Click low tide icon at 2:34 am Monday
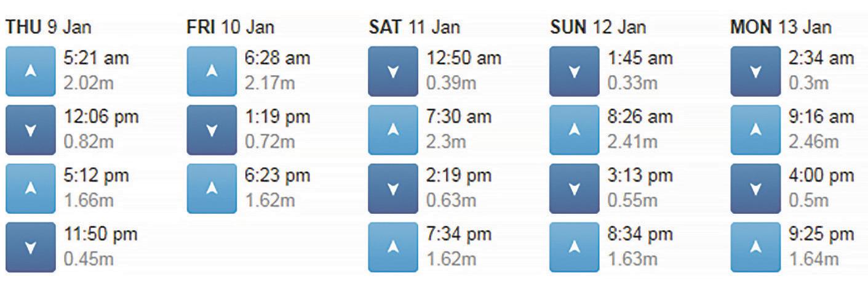This screenshot has height=292, width=868. click(755, 71)
